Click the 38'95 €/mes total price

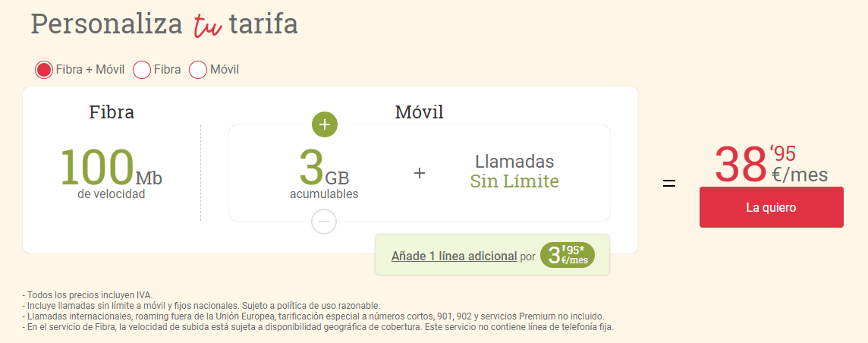click(771, 164)
